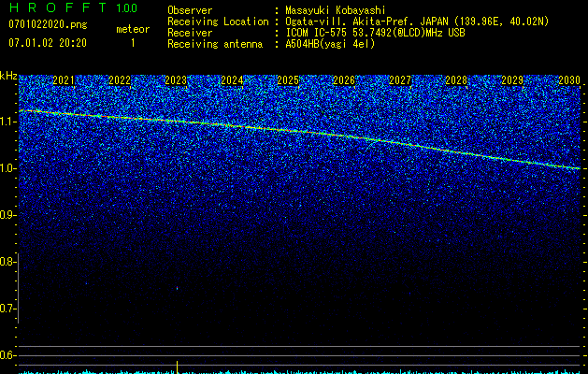Click the Receiving Location label

click(218, 22)
